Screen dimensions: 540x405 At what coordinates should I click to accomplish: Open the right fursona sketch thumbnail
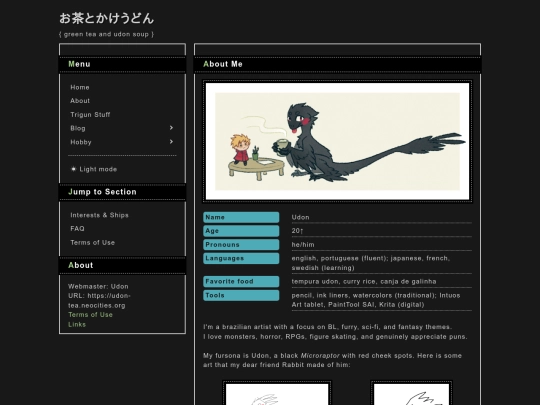(412, 394)
